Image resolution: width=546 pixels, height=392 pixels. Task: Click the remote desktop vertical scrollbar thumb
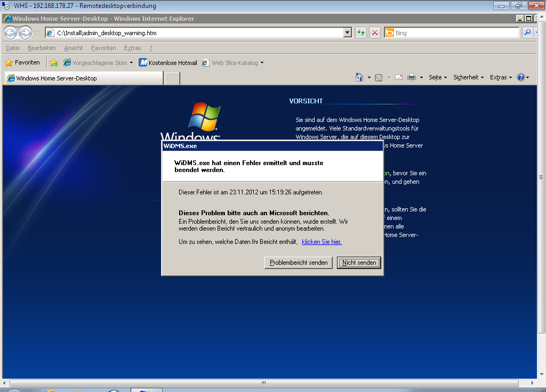(542, 177)
